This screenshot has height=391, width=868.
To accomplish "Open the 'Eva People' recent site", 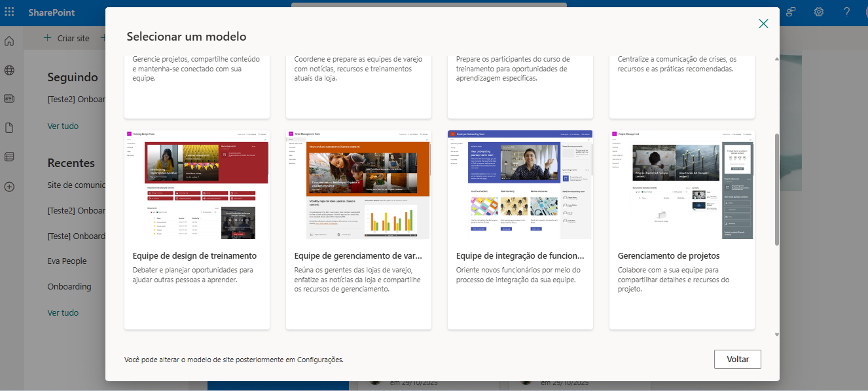I will coord(67,261).
